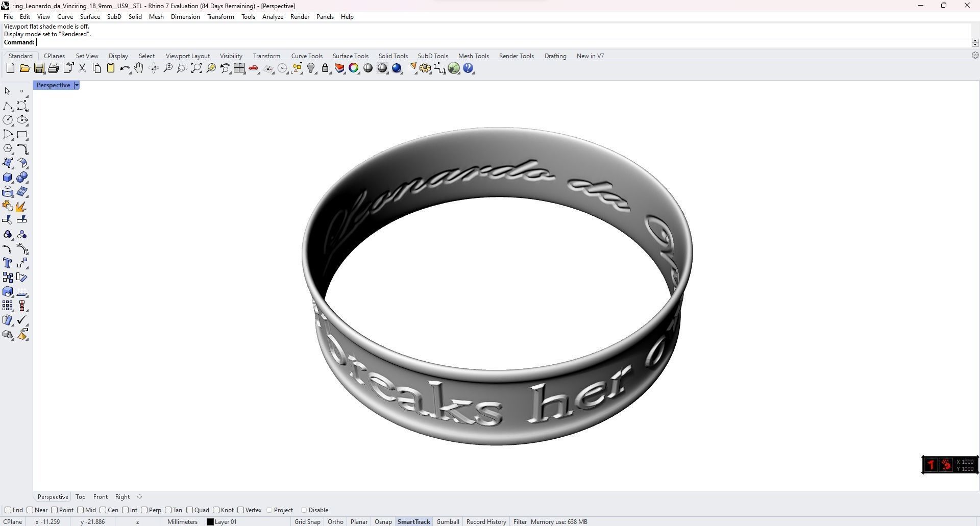Select the Rotate view tool
980x526 pixels.
[154, 68]
